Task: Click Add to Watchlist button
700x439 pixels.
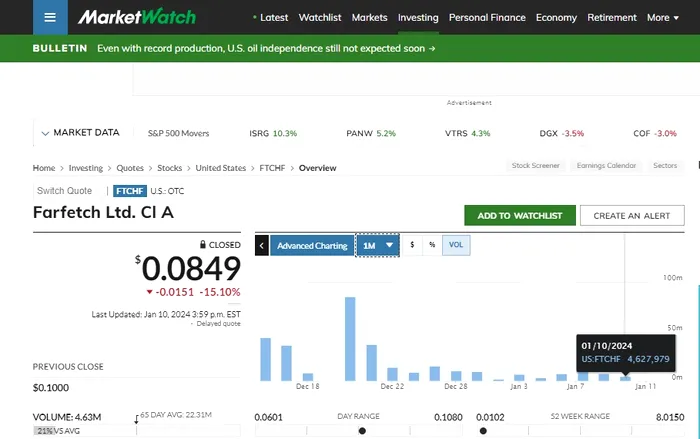Action: pyautogui.click(x=520, y=215)
